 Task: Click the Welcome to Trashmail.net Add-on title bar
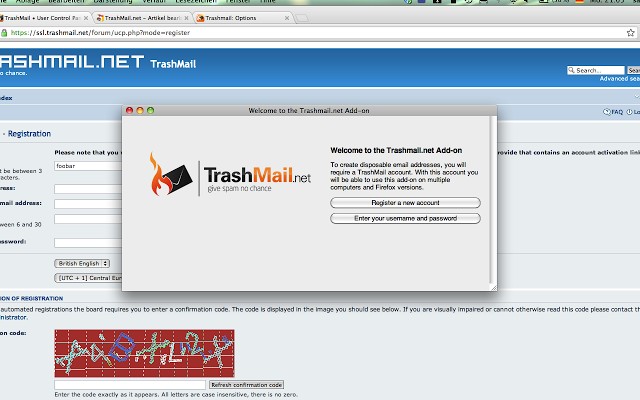(309, 110)
